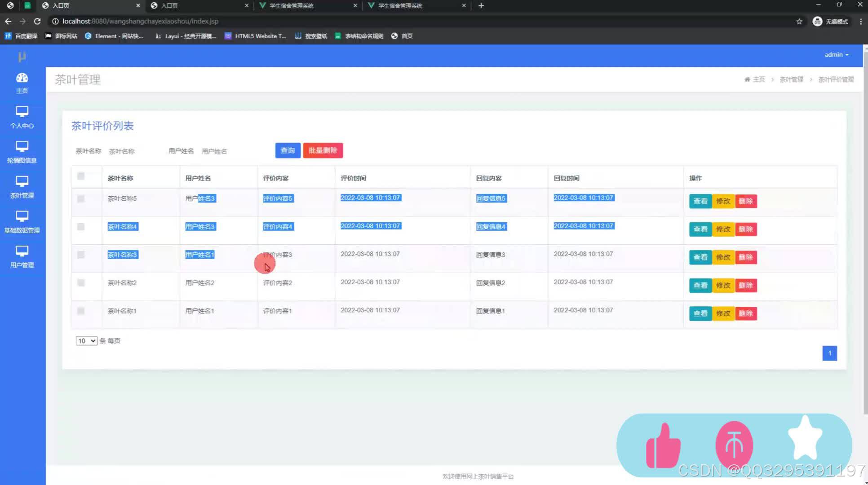Open the 百度翻译 bookmark
The height and width of the screenshot is (485, 868).
[21, 36]
